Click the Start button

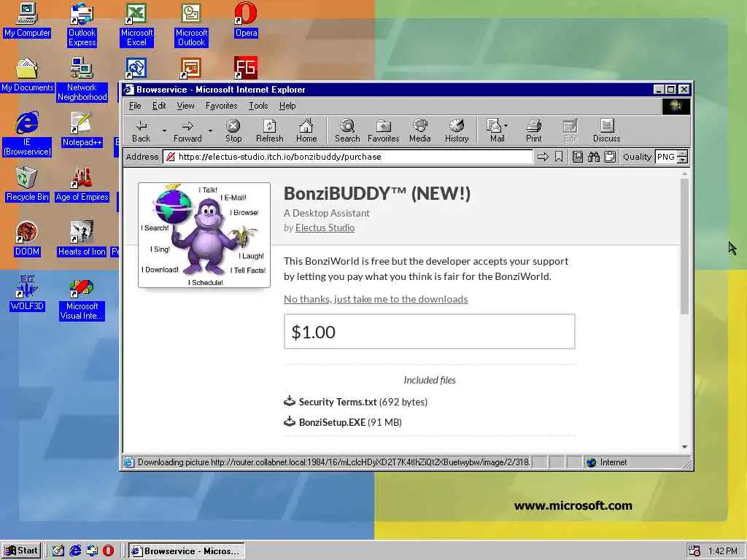click(x=21, y=551)
